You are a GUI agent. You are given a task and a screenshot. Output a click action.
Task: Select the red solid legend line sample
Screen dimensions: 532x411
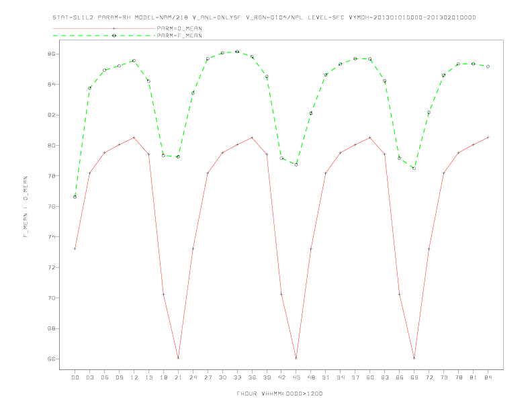[104, 28]
